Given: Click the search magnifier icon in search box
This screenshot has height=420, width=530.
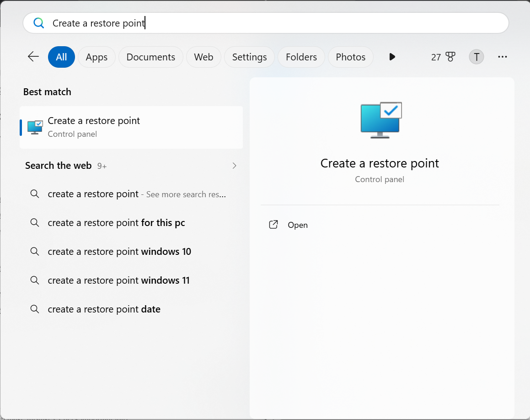Looking at the screenshot, I should click(38, 23).
